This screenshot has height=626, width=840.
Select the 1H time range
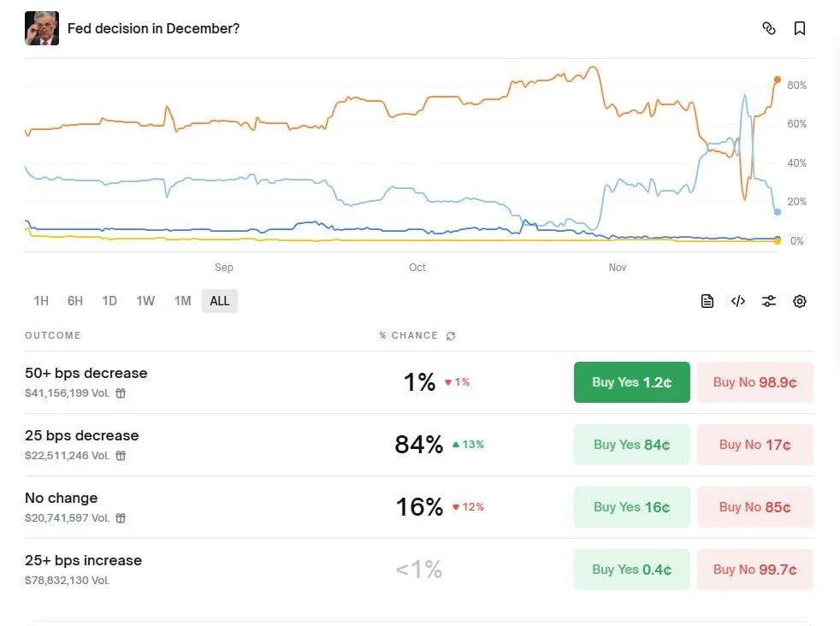(41, 301)
